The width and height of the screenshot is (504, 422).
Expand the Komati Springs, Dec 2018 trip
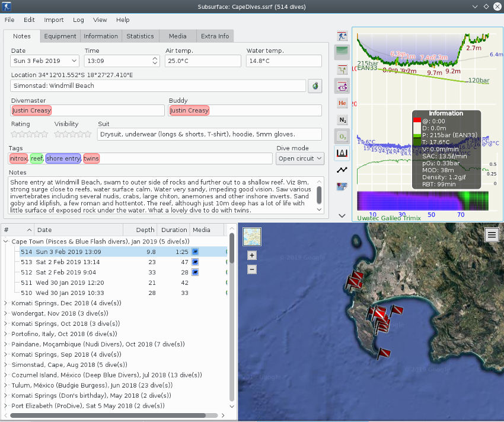(x=7, y=303)
